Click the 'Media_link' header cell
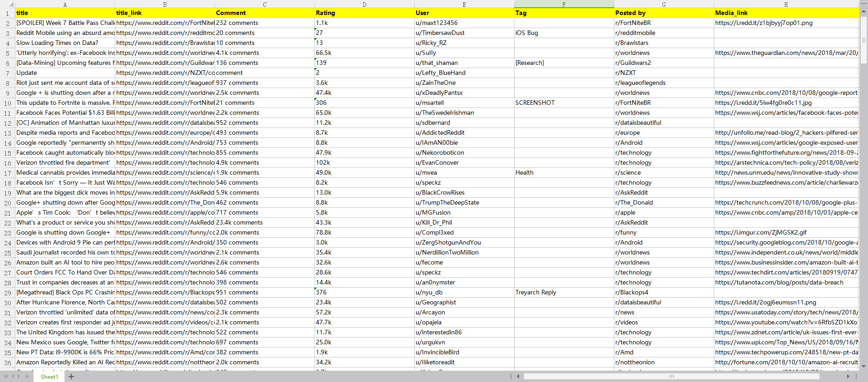This screenshot has height=382, width=868. pos(786,13)
